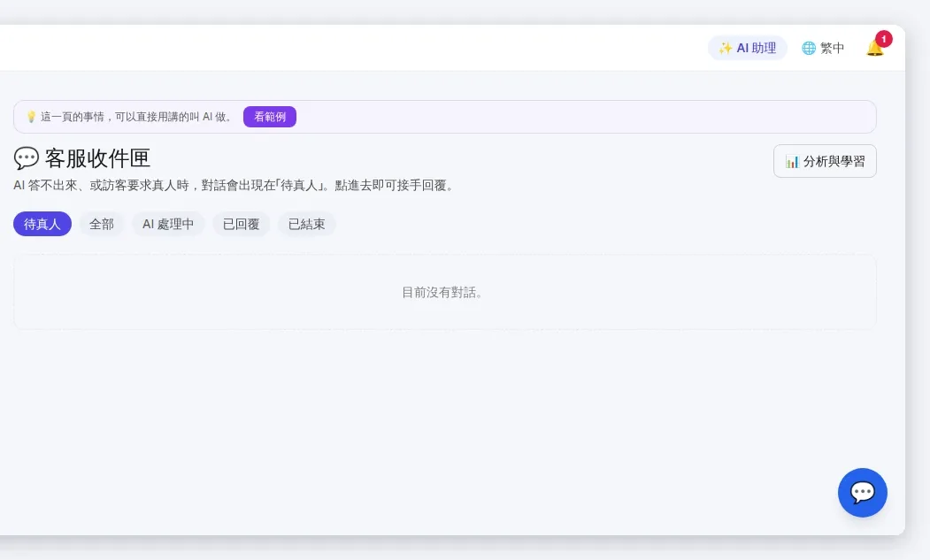Viewport: 930px width, 560px height.
Task: Switch language via 繁中 globe selector
Action: point(823,48)
